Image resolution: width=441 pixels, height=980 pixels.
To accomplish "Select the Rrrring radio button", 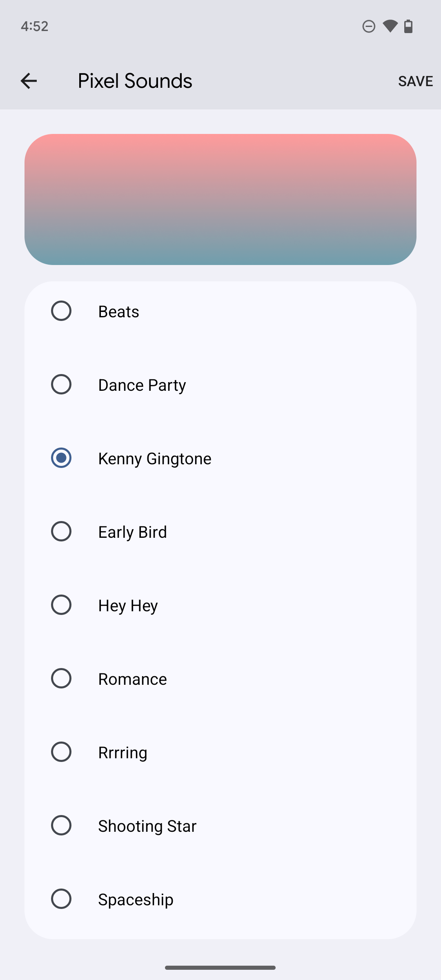I will [61, 752].
